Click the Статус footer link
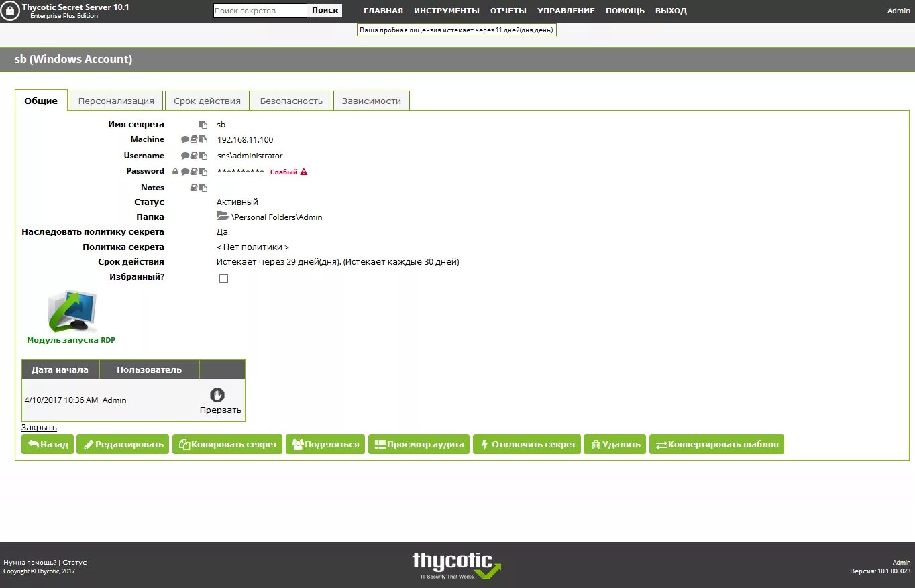915x588 pixels. click(74, 562)
